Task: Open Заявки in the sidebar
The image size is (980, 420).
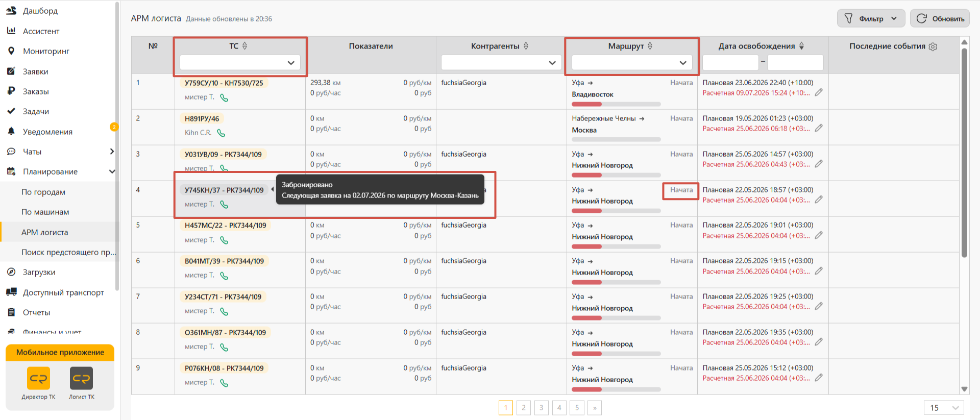Action: tap(35, 71)
